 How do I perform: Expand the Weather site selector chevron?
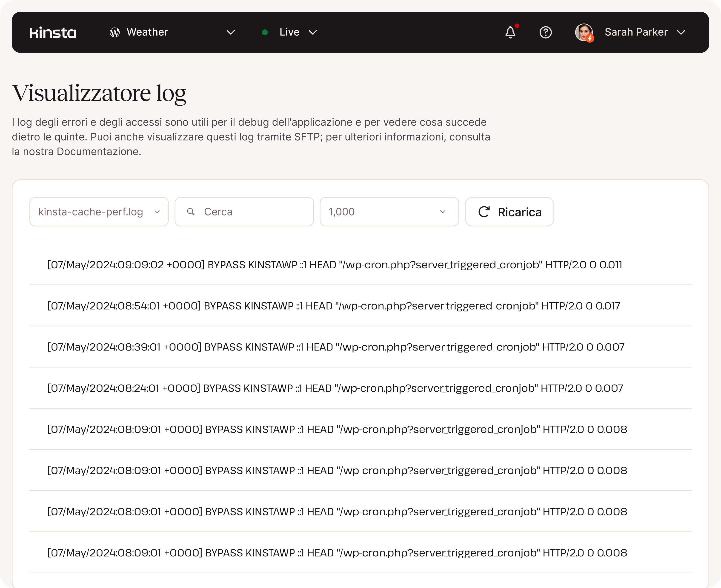click(x=231, y=33)
